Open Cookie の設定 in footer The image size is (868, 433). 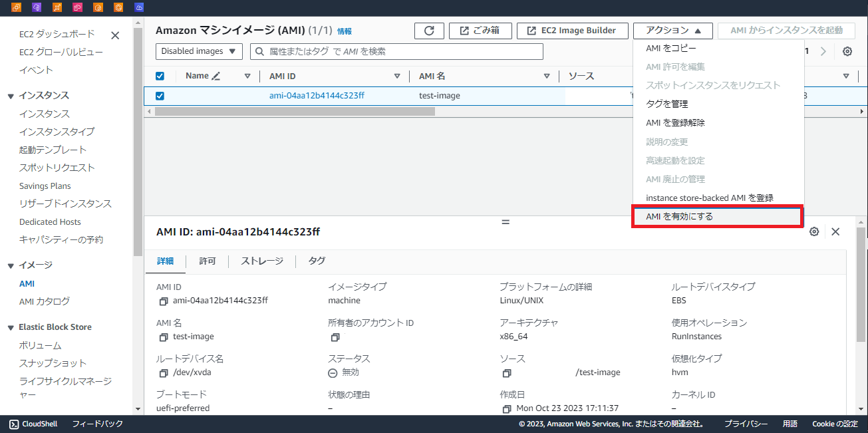click(835, 424)
